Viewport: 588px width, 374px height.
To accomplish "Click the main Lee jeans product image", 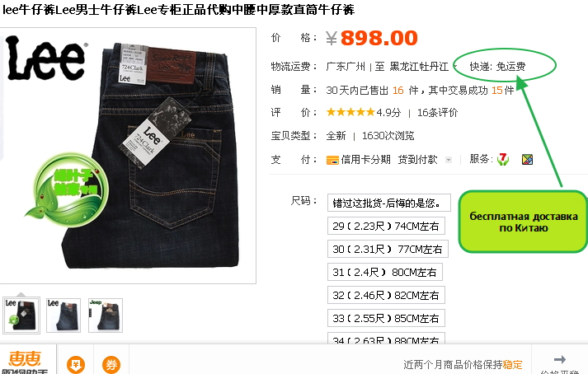I will coord(128,156).
